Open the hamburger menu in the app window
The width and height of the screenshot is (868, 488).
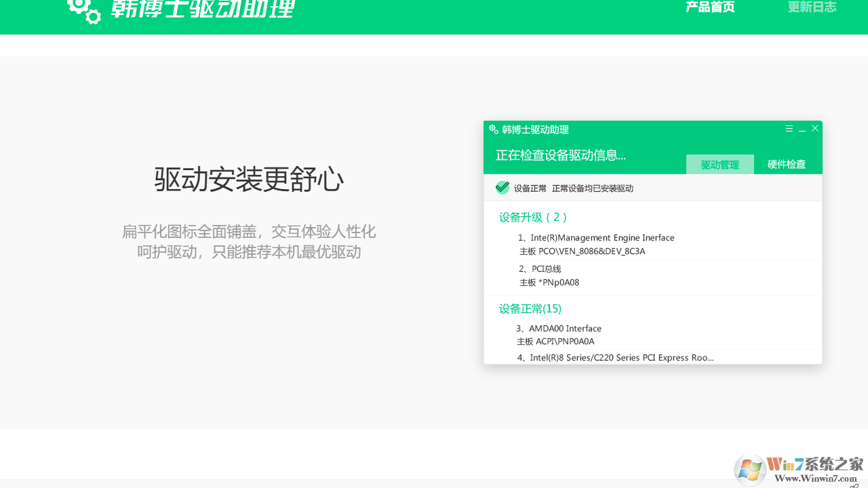789,129
